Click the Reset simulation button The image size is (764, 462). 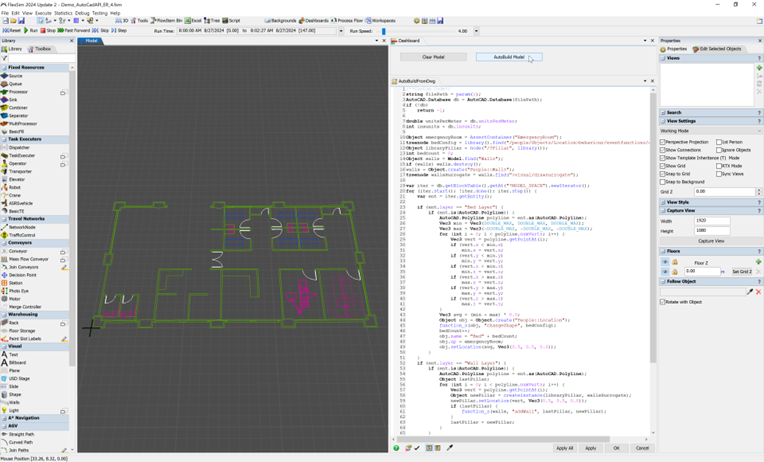pyautogui.click(x=12, y=31)
